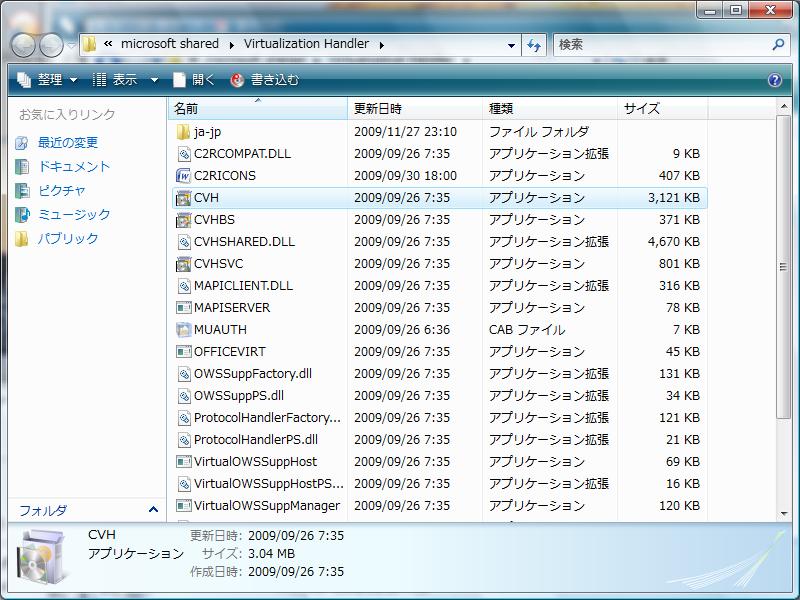Screen dimensions: 800x600
Task: Sort by 名前 column header
Action: 258,109
